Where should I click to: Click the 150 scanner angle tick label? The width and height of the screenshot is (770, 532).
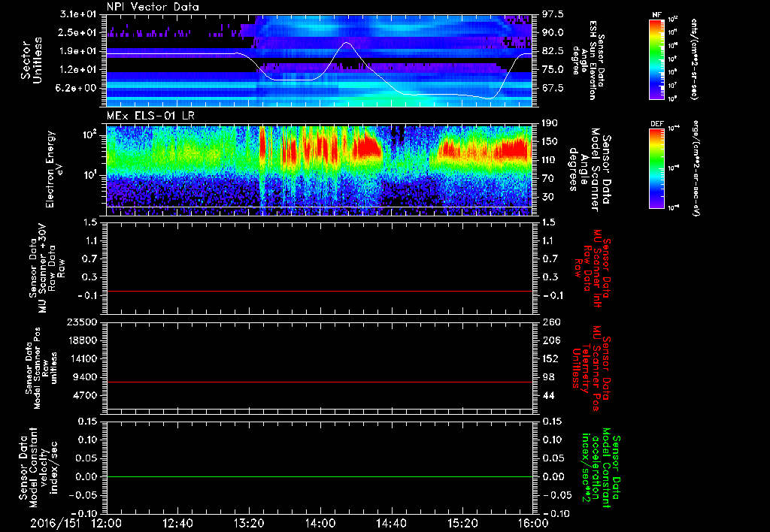(x=550, y=142)
